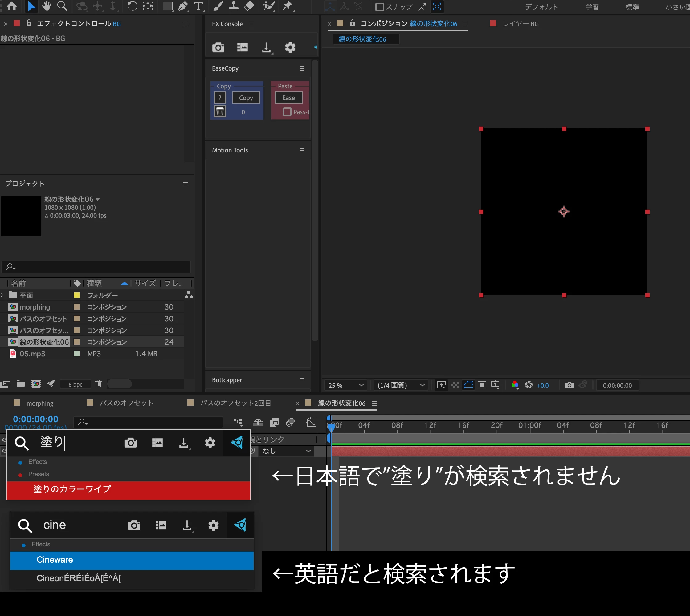Select the Pen tool in toolbar

click(x=183, y=6)
